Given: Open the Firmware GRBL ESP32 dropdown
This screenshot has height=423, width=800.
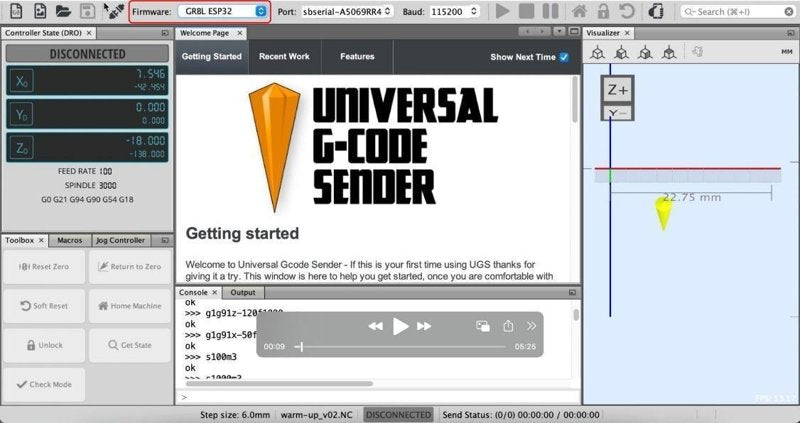Looking at the screenshot, I should pyautogui.click(x=222, y=11).
